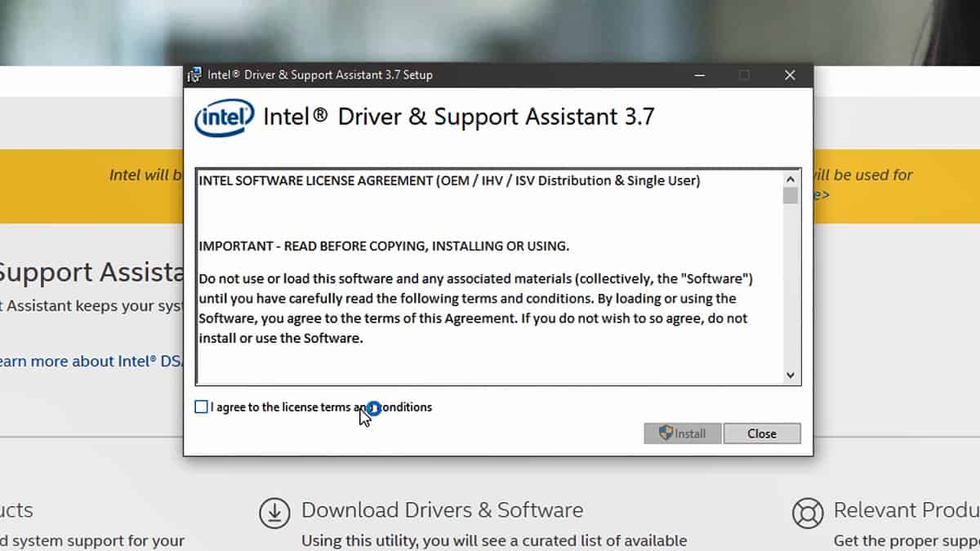This screenshot has width=980, height=551.
Task: Click the "Relevant Produ" heading on the webpage
Action: point(906,510)
